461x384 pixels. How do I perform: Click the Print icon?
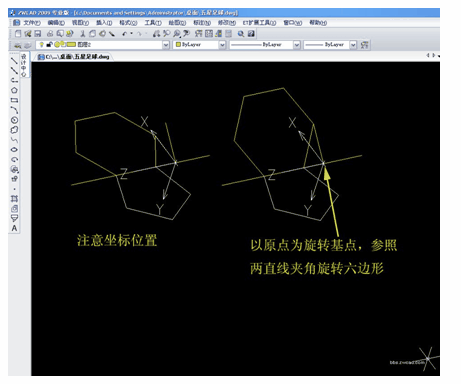coord(50,33)
